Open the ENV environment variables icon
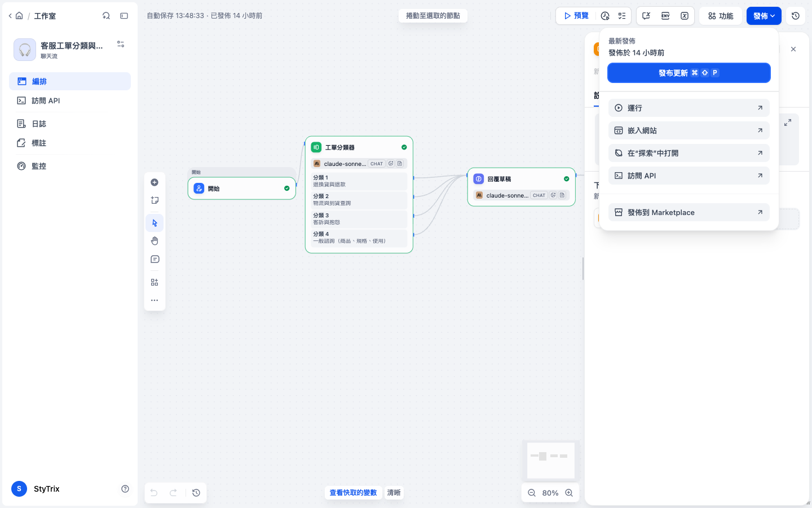Screen dimensions: 812x508 [665, 16]
